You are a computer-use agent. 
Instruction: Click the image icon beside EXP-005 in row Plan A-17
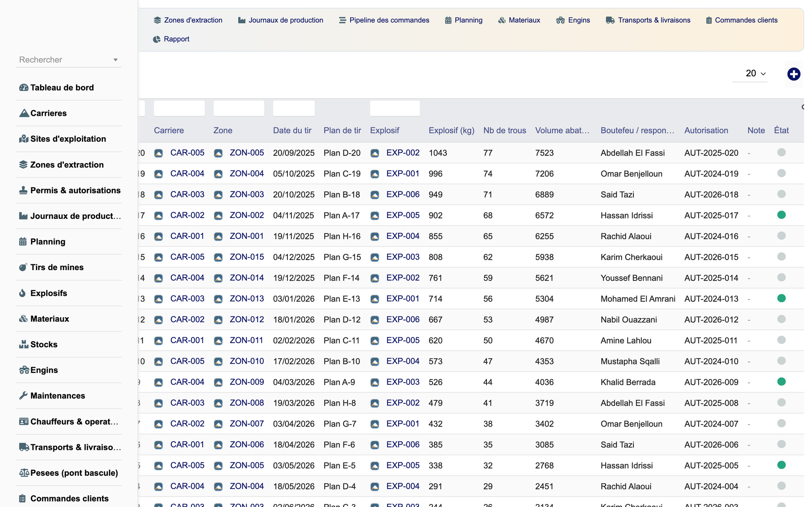pos(375,216)
